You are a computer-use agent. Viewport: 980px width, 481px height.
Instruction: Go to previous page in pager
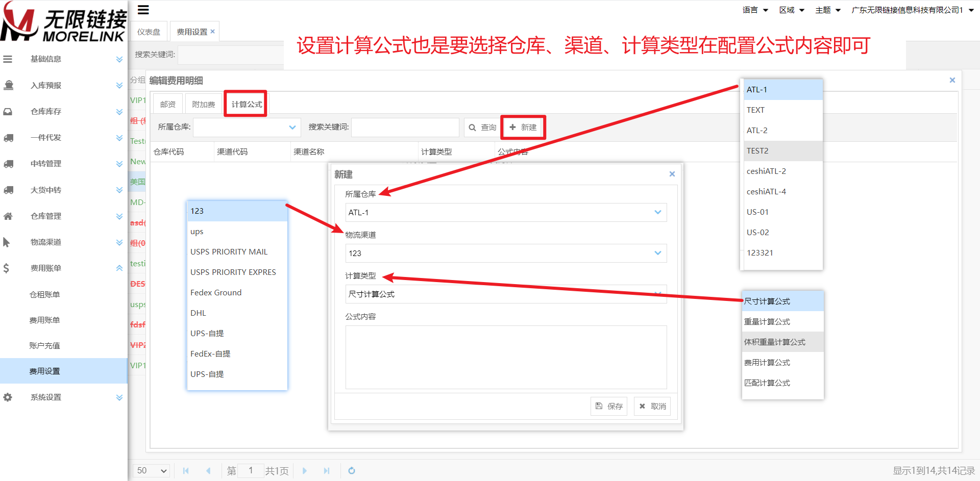pyautogui.click(x=208, y=471)
